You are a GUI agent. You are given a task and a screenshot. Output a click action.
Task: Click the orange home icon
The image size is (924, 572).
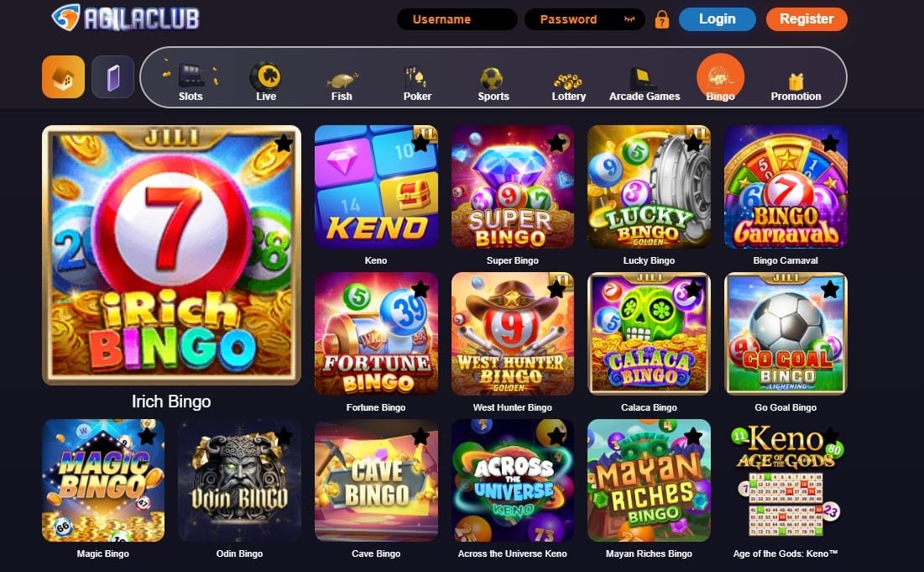click(63, 76)
